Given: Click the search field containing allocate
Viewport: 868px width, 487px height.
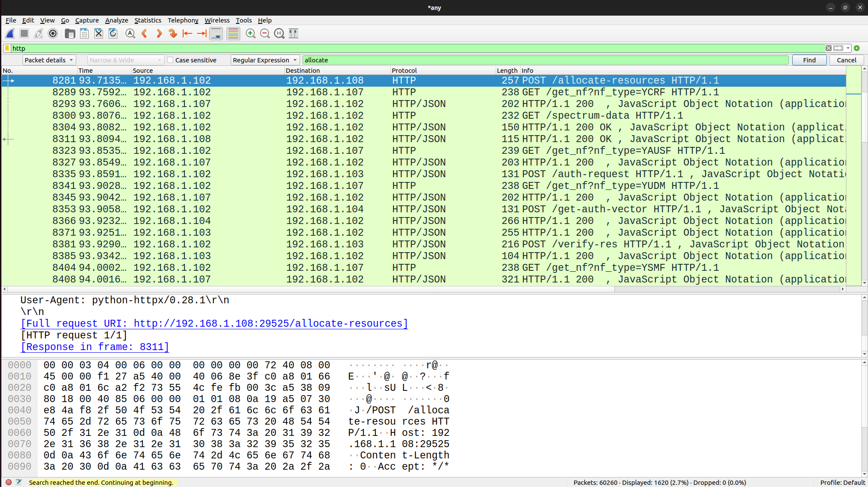Looking at the screenshot, I should point(545,60).
